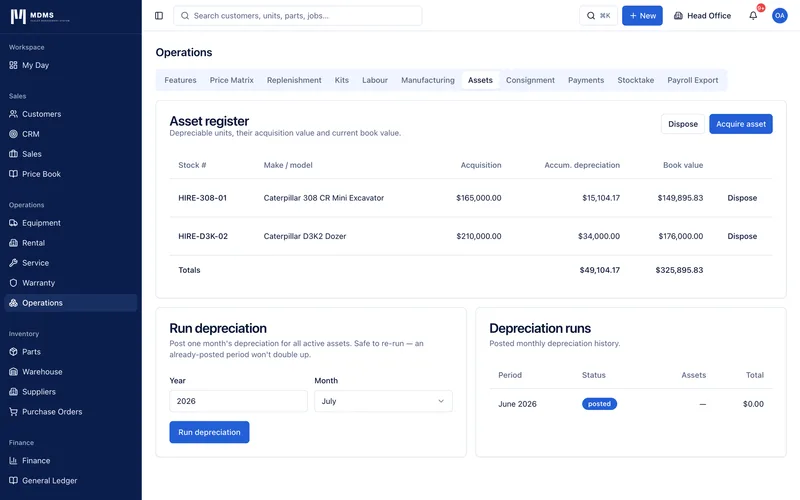Click the MDMS logo
This screenshot has height=500, width=800.
tap(40, 16)
